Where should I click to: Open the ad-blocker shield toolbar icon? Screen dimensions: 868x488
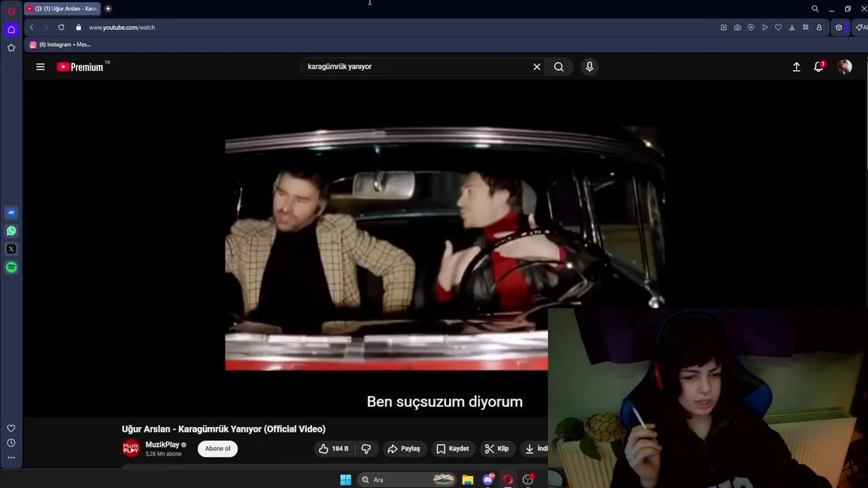tap(751, 27)
